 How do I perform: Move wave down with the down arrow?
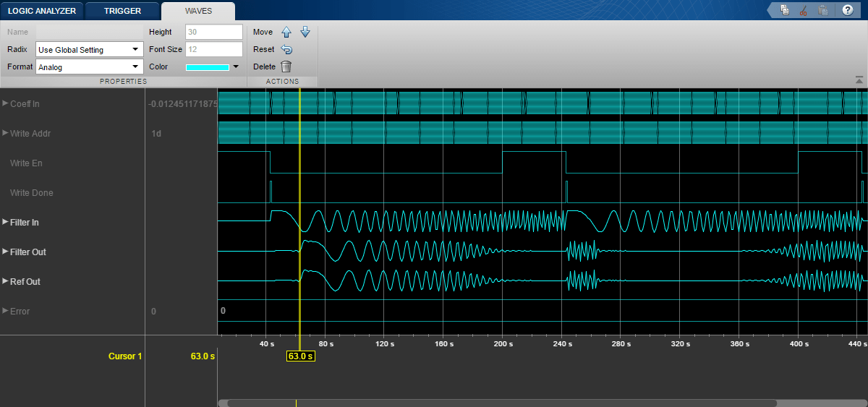305,32
